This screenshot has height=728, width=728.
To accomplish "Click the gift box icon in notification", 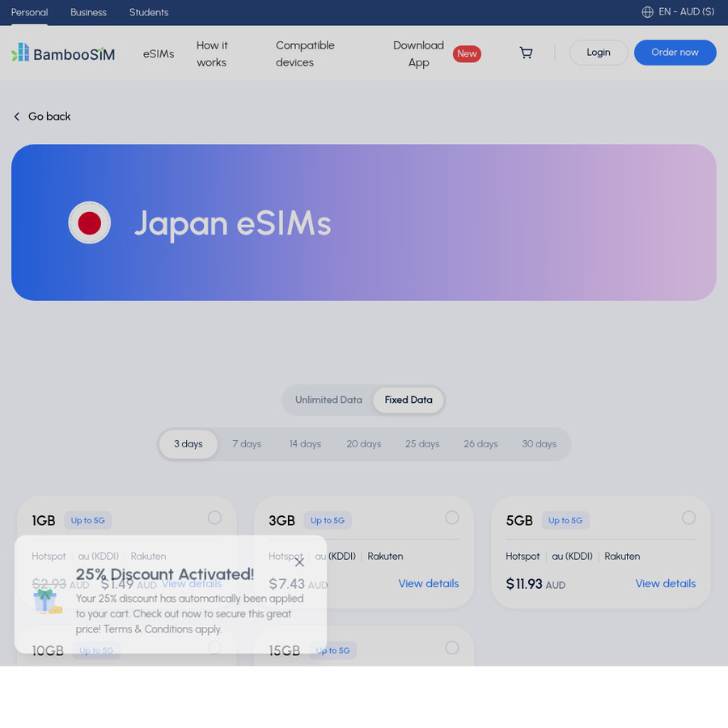I will coord(48,601).
